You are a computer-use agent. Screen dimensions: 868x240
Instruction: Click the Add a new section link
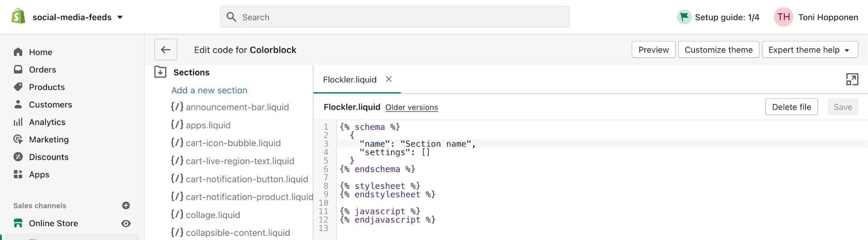[209, 90]
